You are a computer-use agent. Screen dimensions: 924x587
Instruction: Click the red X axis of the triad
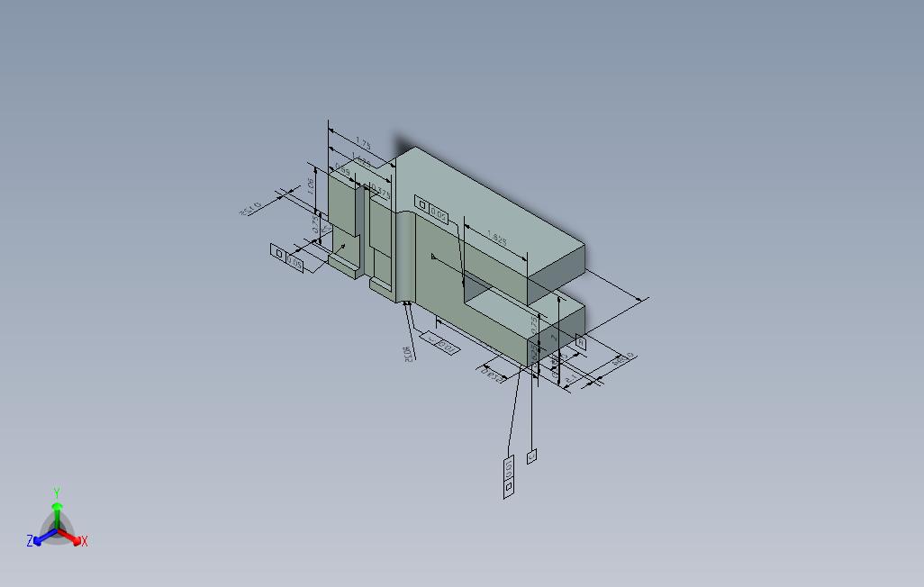point(71,537)
